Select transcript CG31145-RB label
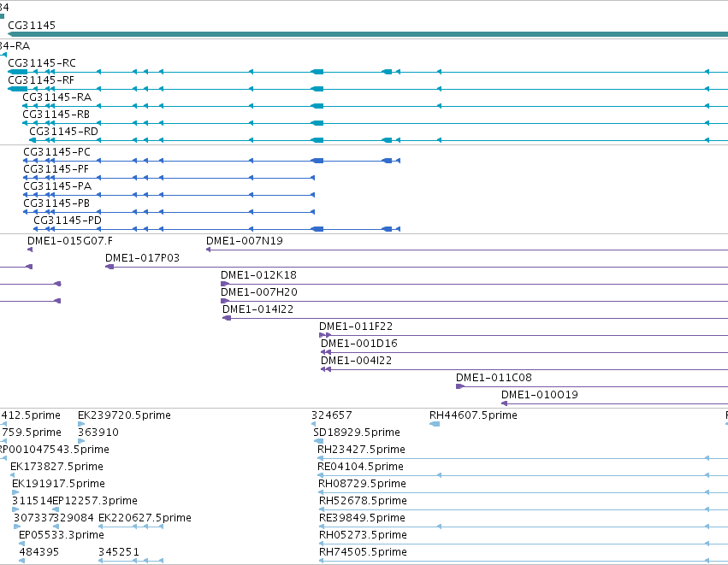 click(56, 115)
